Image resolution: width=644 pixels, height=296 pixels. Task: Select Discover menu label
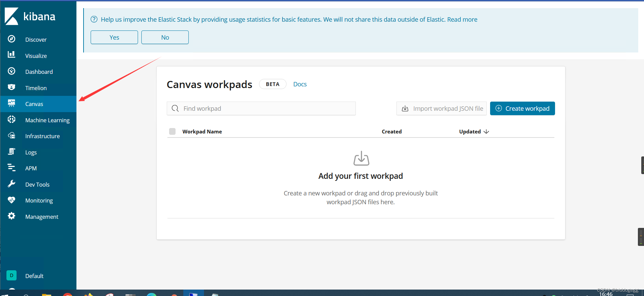click(36, 40)
